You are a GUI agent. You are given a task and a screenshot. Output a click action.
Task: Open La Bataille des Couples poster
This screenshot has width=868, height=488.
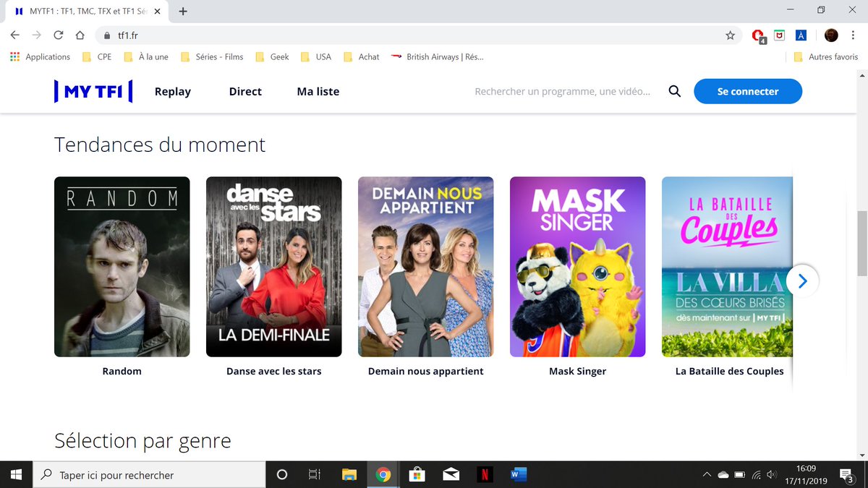click(727, 267)
